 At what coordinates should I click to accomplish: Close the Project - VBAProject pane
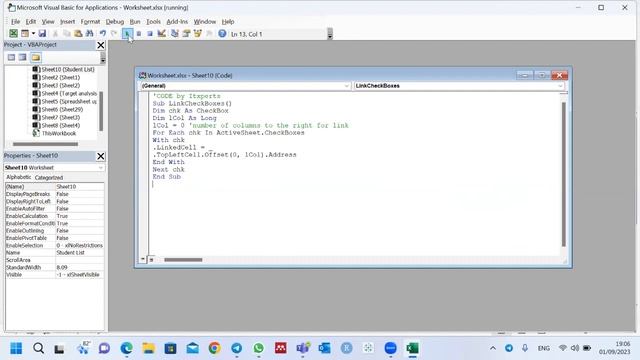pyautogui.click(x=100, y=45)
